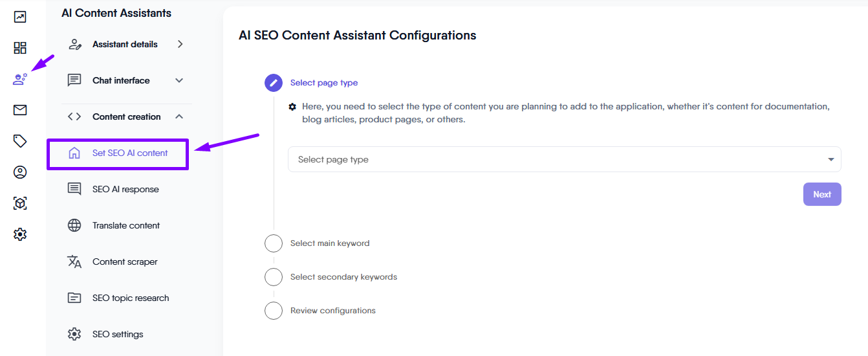Open the price tag icon
868x356 pixels.
(20, 141)
